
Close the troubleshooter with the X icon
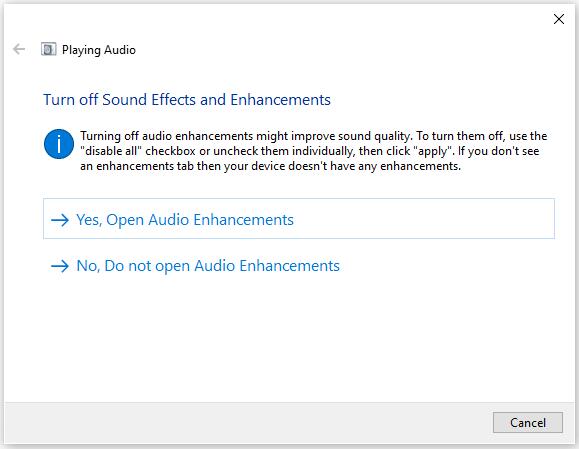coord(559,19)
